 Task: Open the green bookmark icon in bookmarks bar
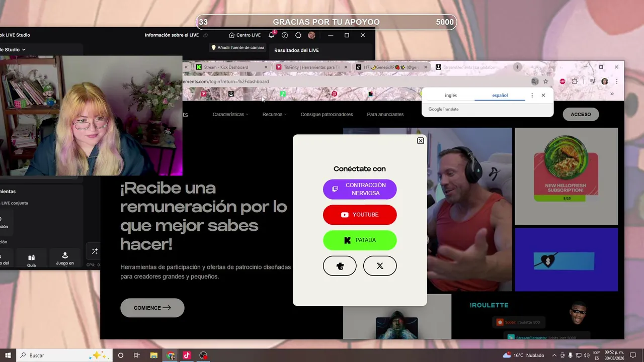click(x=283, y=94)
